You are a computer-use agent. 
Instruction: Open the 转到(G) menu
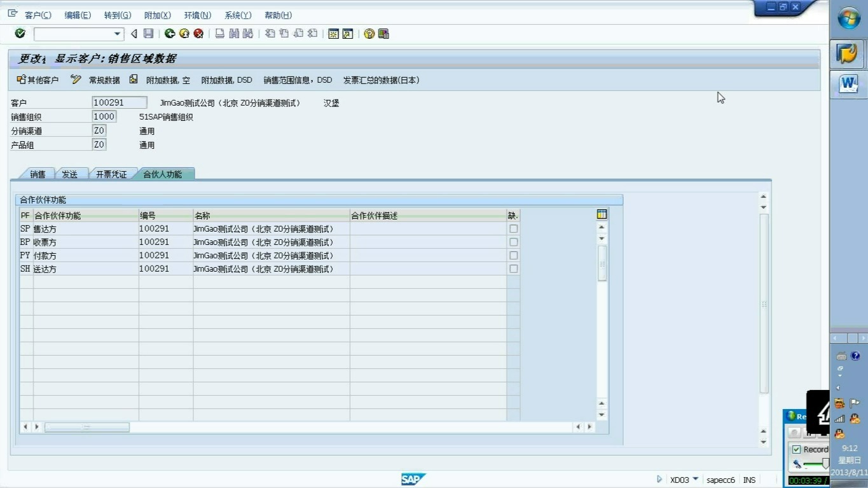118,15
